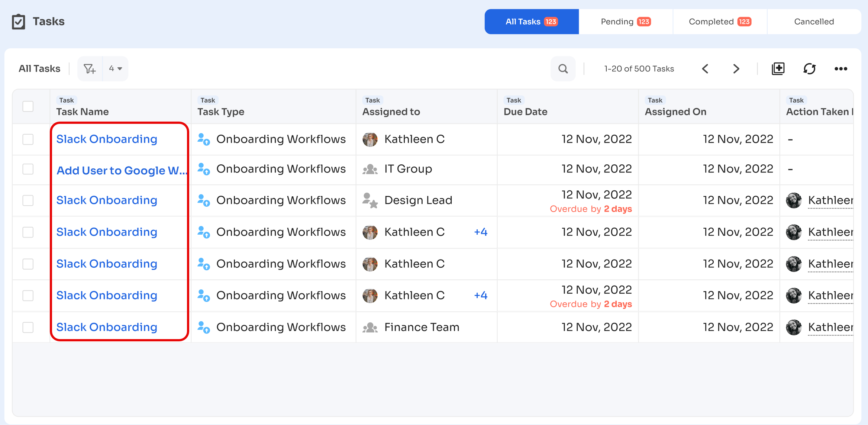Viewport: 868px width, 425px height.
Task: Tick the select-all checkbox in the header row
Action: coord(28,106)
